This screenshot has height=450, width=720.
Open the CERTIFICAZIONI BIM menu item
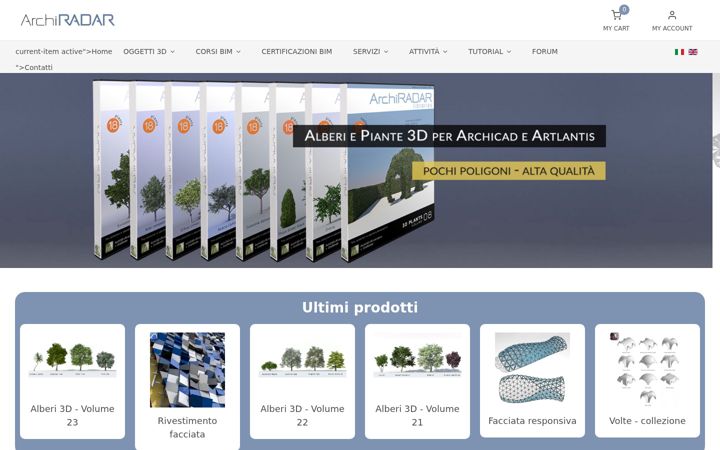(297, 51)
